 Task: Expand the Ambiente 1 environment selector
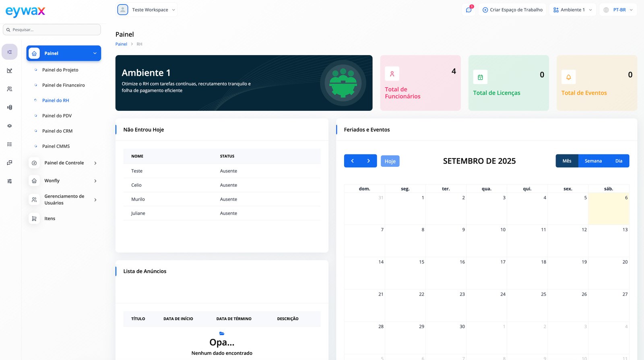(572, 10)
